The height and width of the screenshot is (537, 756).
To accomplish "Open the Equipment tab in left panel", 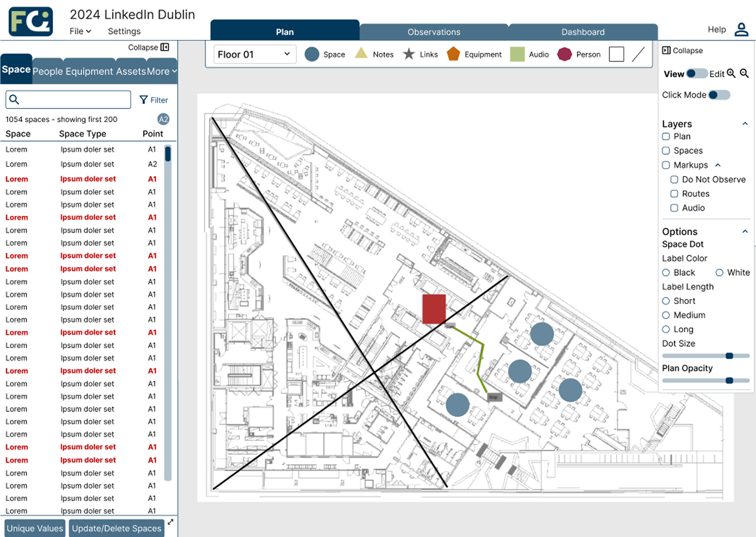I will coord(90,71).
